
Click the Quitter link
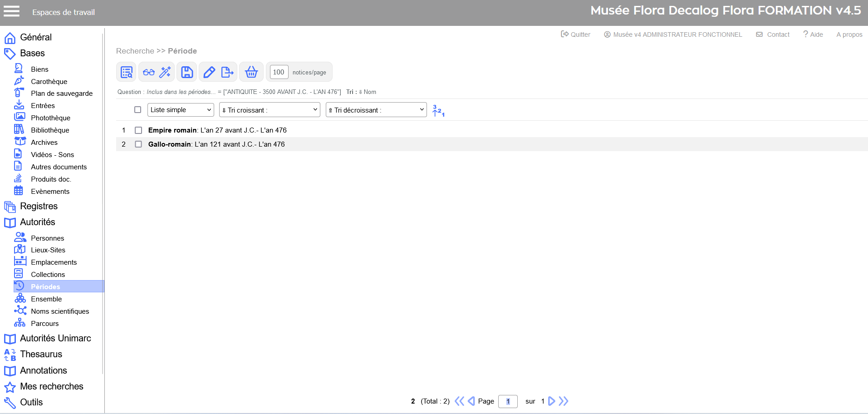[x=576, y=34]
